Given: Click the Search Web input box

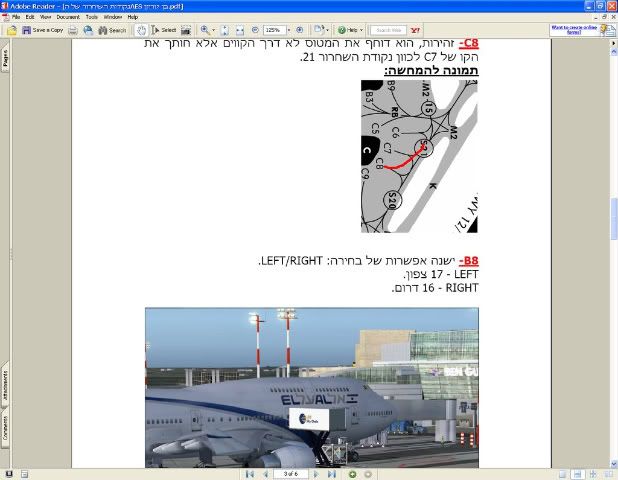Looking at the screenshot, I should [x=388, y=30].
